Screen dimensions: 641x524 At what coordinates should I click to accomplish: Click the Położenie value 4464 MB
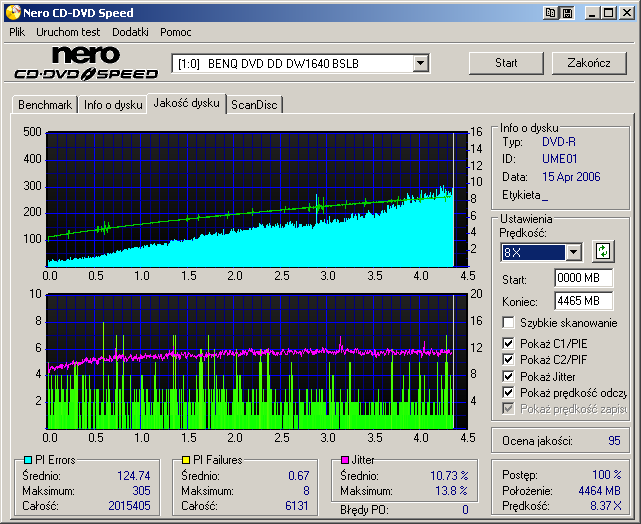click(600, 490)
